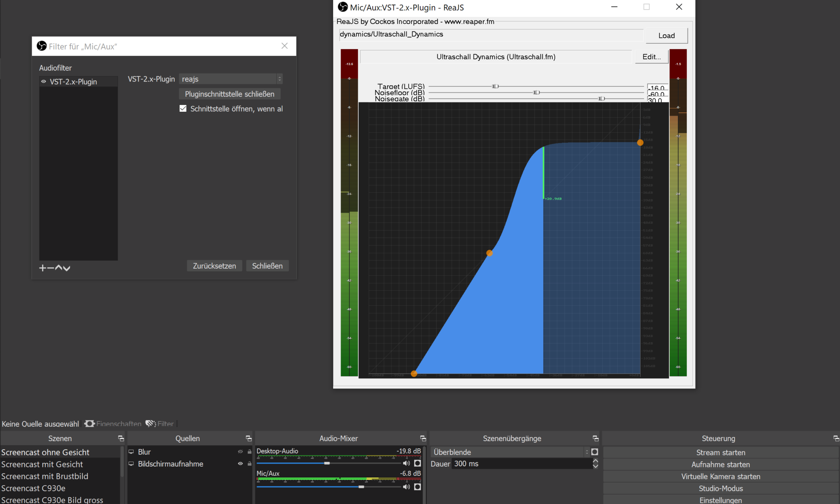The height and width of the screenshot is (504, 840).
Task: Click Stream starten
Action: (x=721, y=452)
